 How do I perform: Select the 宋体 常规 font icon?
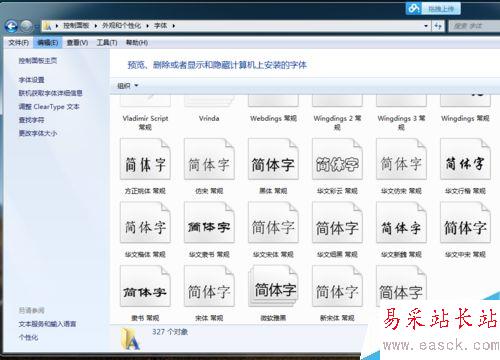coord(209,286)
